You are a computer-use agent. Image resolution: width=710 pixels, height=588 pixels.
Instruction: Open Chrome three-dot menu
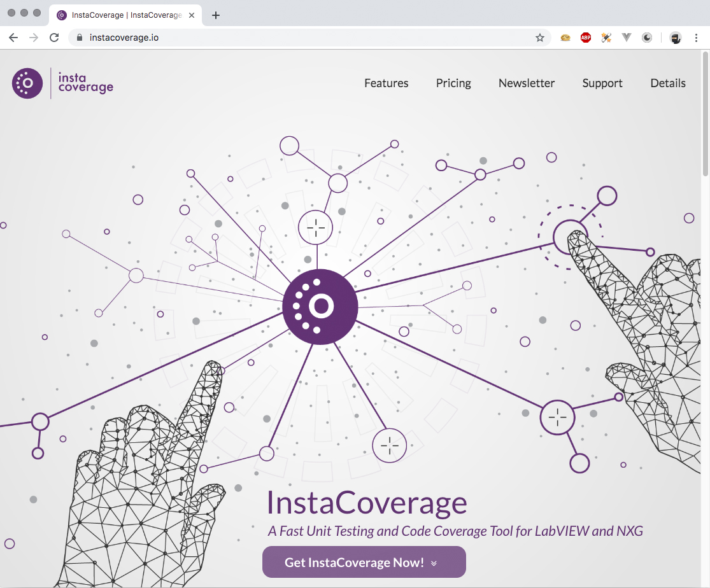pyautogui.click(x=696, y=38)
